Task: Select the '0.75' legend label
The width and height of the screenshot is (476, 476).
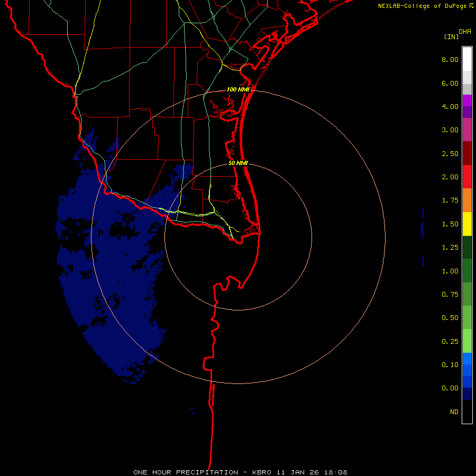Action: click(x=450, y=295)
